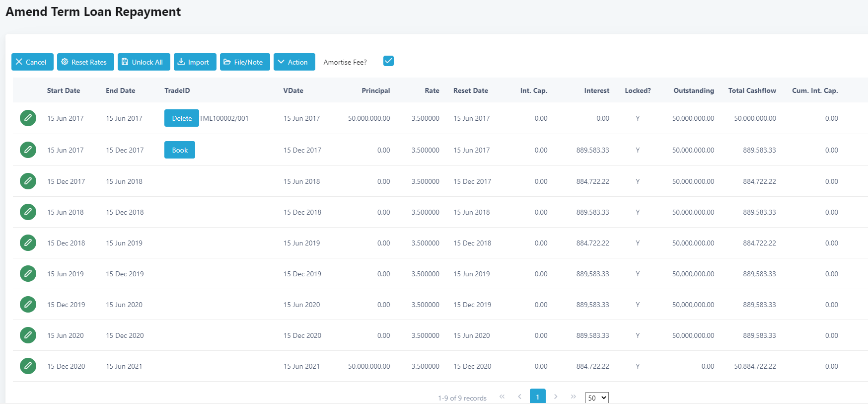Select page 1 in pagination
Image resolution: width=868 pixels, height=404 pixels.
[x=537, y=397]
